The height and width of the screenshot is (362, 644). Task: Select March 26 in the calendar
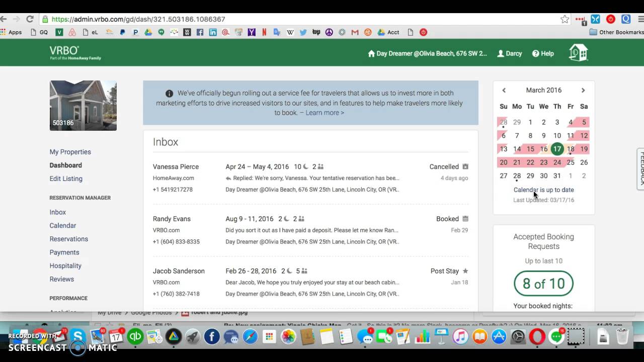584,162
